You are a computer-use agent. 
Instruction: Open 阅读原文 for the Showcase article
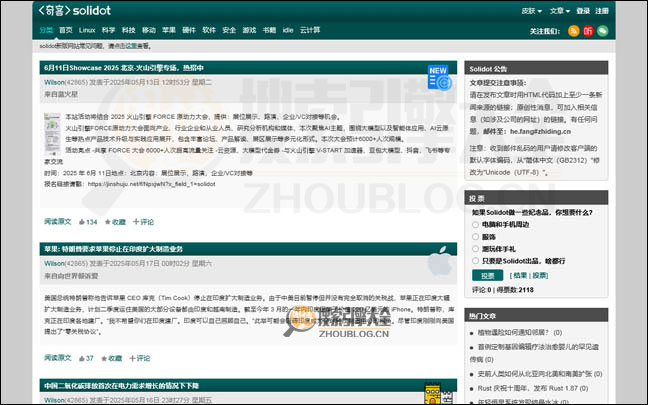tap(58, 222)
